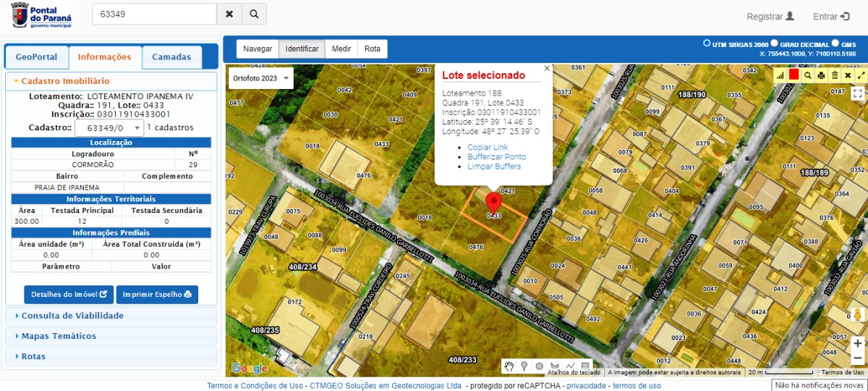Click the Não há notificações novas notice
868x391 pixels.
pos(820,385)
